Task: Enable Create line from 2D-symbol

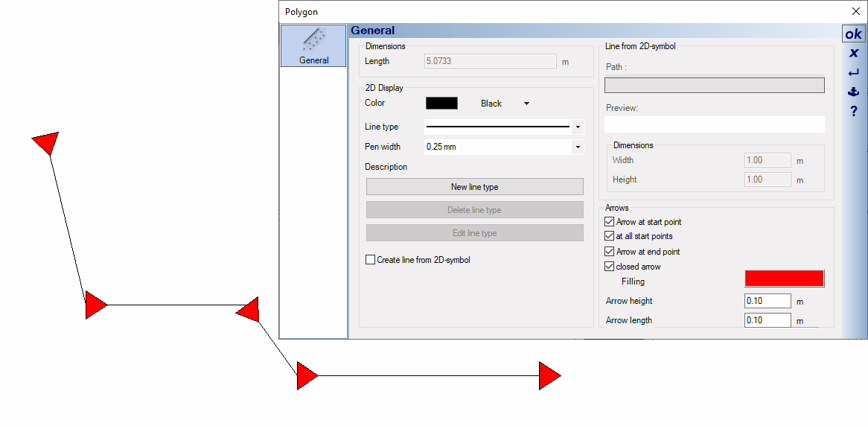Action: (371, 260)
